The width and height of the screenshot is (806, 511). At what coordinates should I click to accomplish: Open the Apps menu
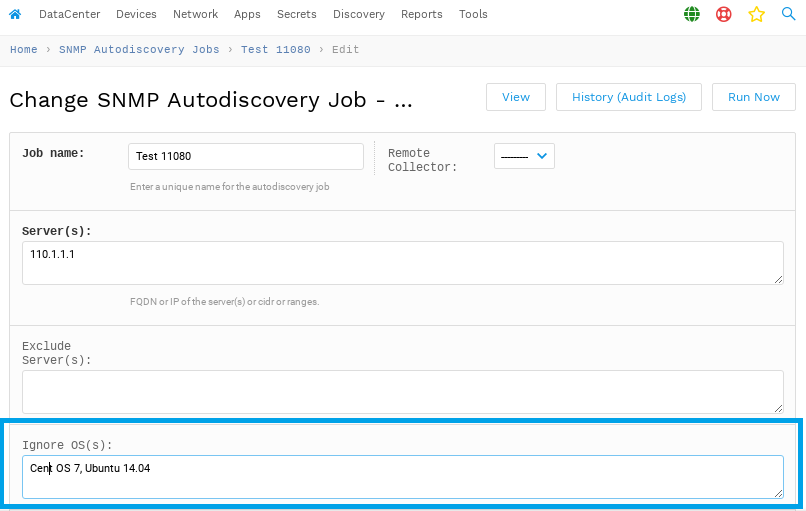coord(247,14)
